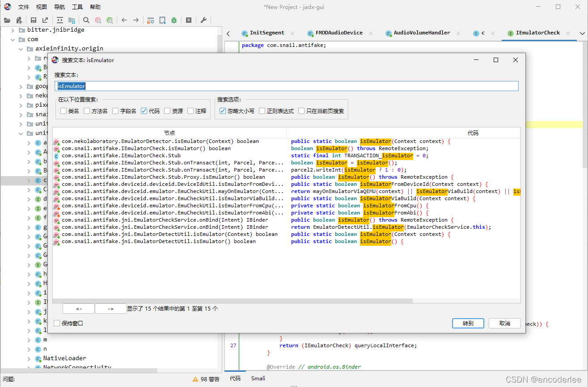Click the green comment search icon
588x387 pixels.
[x=110, y=20]
